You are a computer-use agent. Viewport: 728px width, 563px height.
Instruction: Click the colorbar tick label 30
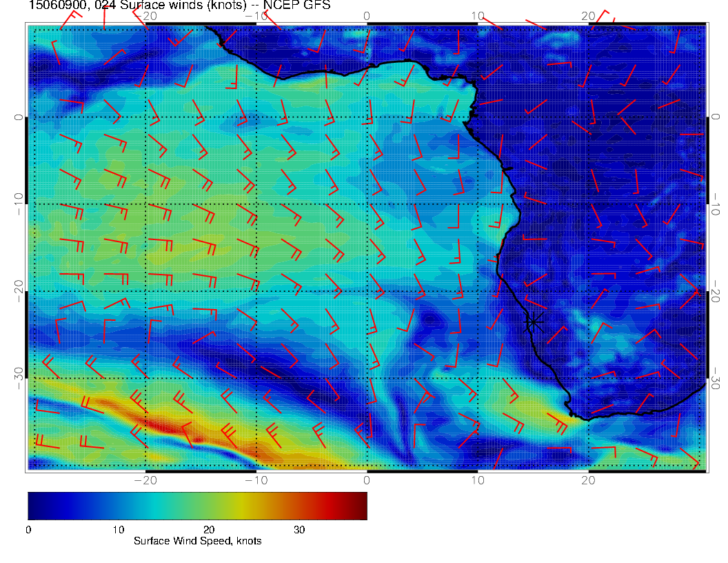299,530
